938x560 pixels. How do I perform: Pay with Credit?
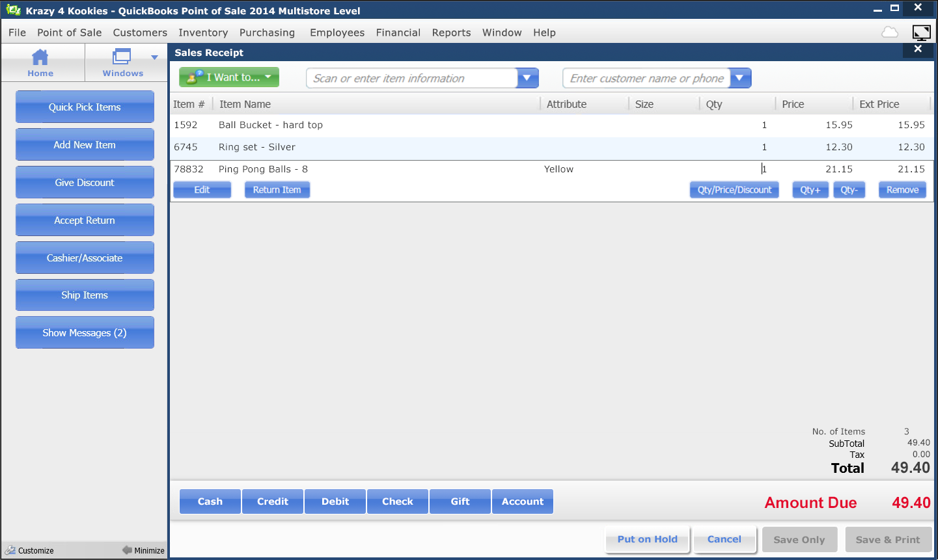pos(273,501)
